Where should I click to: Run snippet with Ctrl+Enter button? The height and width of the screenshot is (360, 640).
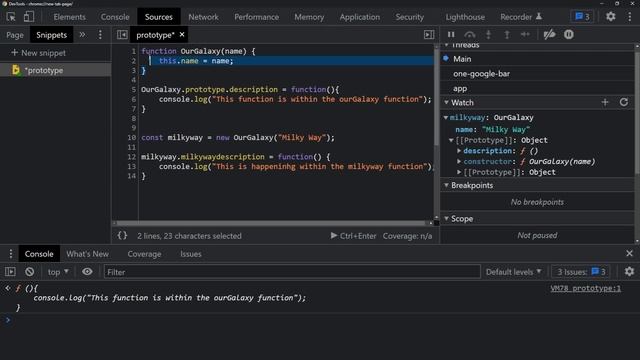coord(353,236)
